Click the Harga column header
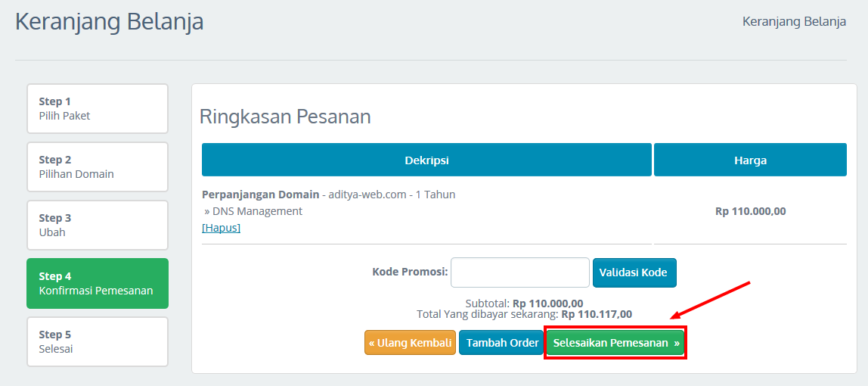868x386 pixels. (x=750, y=160)
